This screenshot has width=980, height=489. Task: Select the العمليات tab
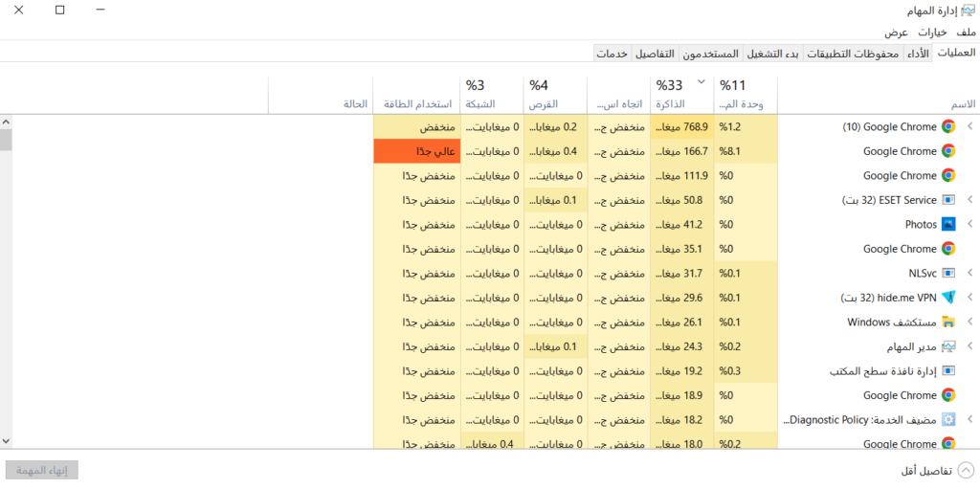[x=956, y=54]
